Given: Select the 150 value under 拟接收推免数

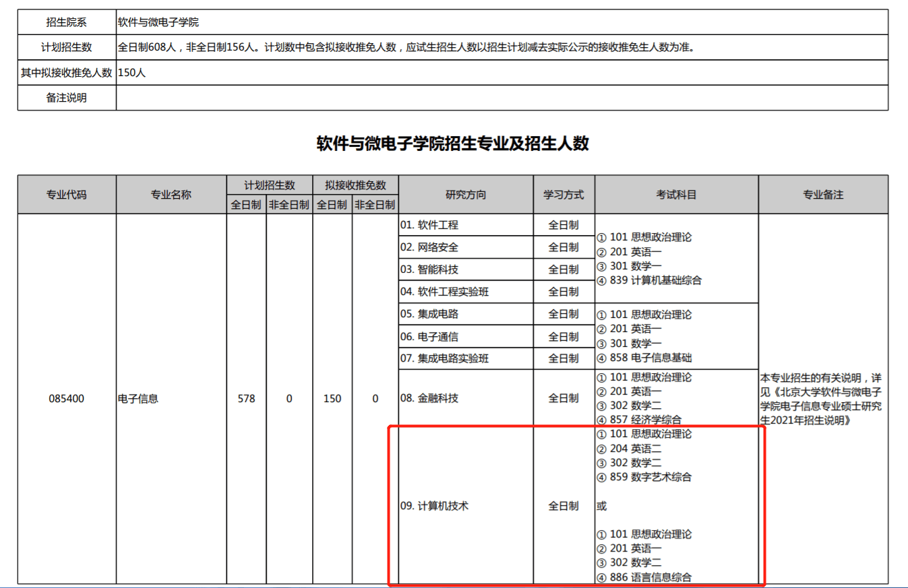Looking at the screenshot, I should tap(332, 398).
